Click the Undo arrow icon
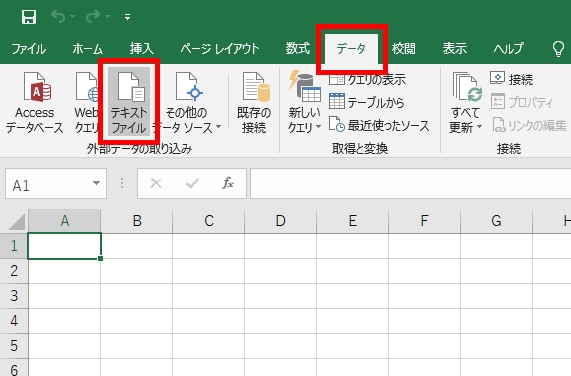571x376 pixels. tap(58, 16)
